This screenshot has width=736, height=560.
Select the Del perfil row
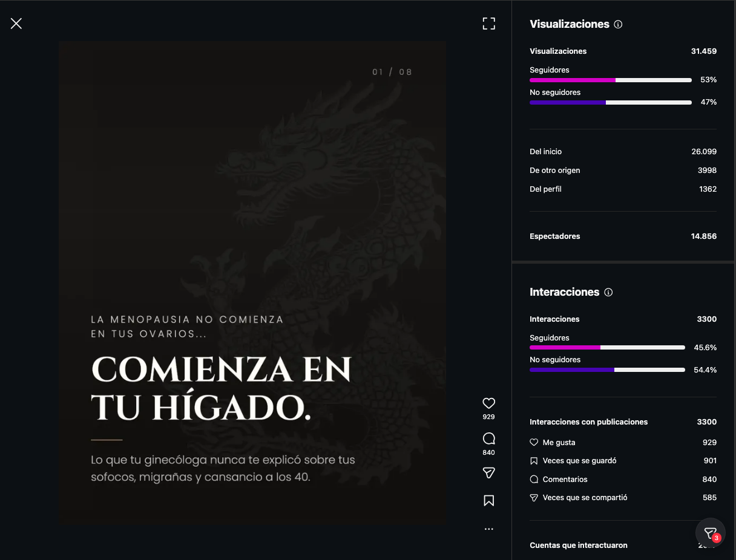click(623, 189)
